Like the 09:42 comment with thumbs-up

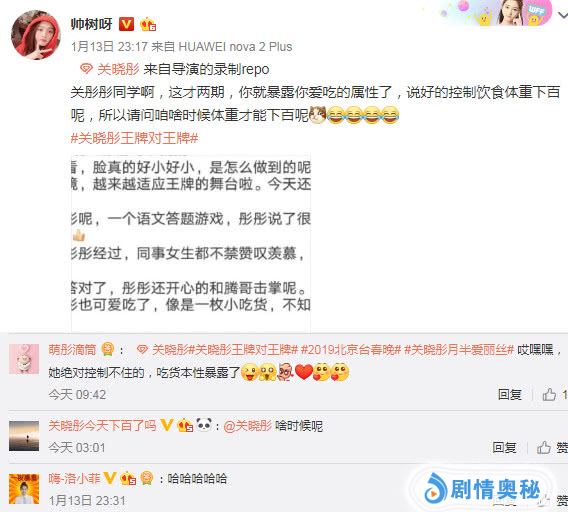click(549, 394)
